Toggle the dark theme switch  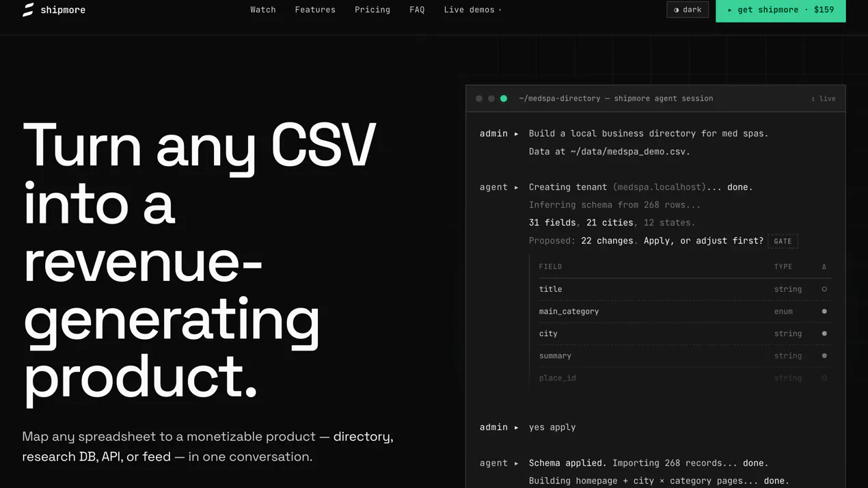click(x=688, y=10)
